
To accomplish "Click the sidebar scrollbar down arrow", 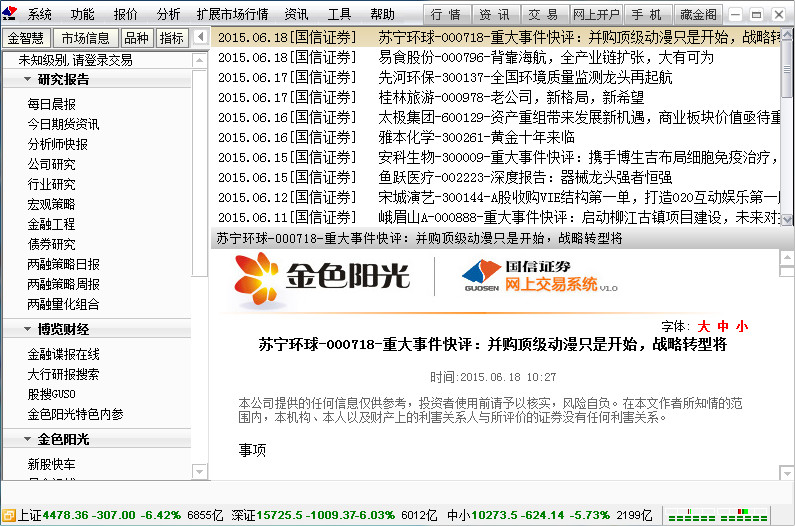I will (x=200, y=472).
